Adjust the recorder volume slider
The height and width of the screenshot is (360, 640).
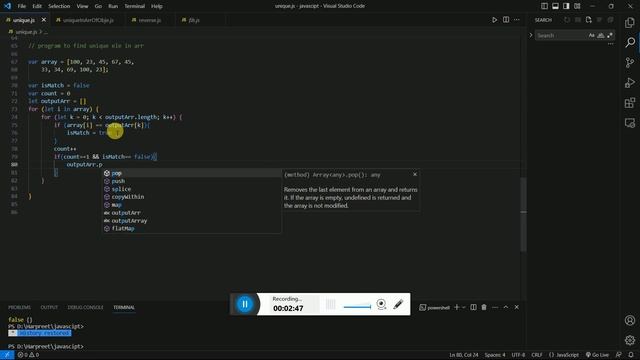[x=357, y=307]
